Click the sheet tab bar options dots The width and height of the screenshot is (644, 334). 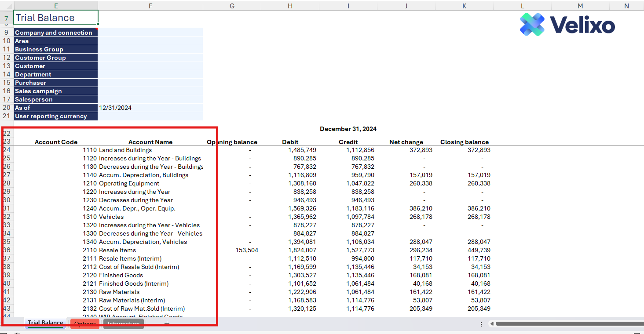pos(481,324)
